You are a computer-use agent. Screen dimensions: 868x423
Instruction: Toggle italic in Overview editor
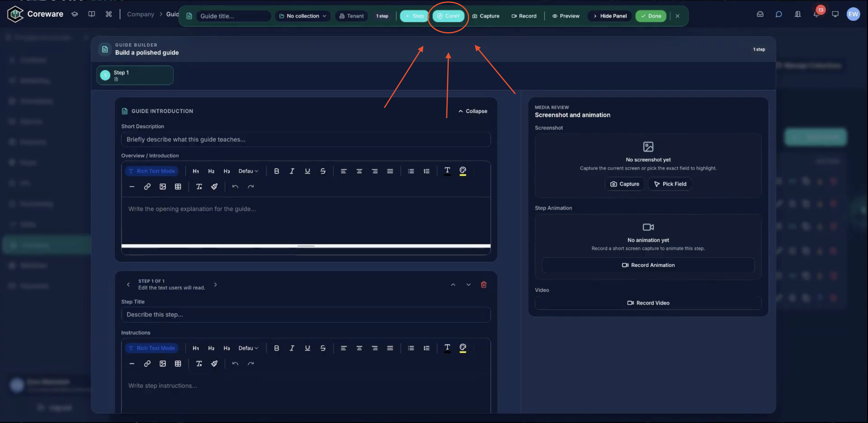292,171
